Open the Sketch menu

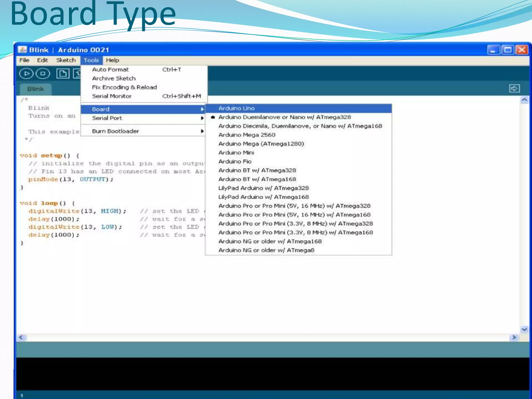tap(66, 60)
